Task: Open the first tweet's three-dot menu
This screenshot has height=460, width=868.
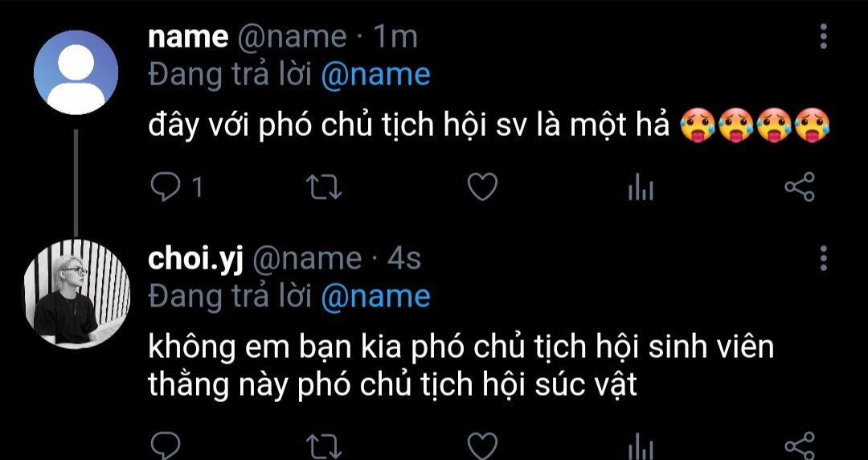Action: point(823,36)
